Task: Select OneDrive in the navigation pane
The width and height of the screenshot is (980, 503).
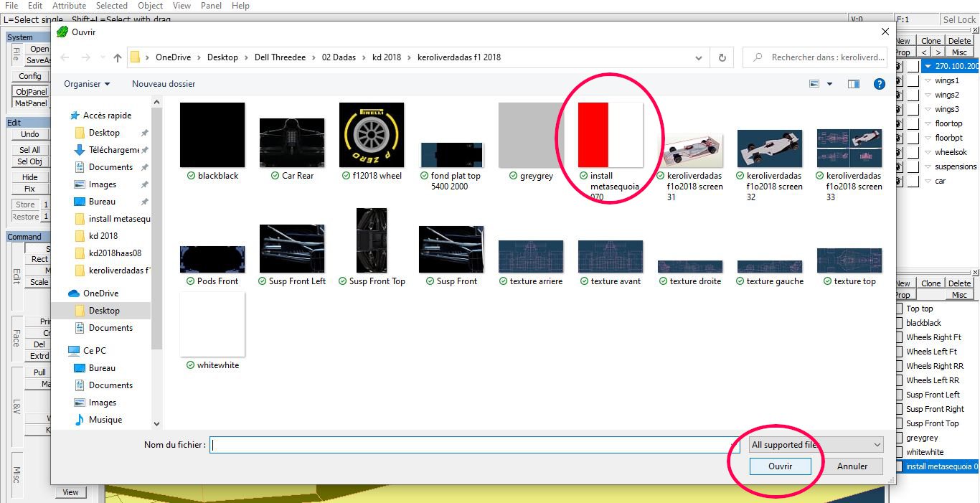Action: pyautogui.click(x=100, y=293)
